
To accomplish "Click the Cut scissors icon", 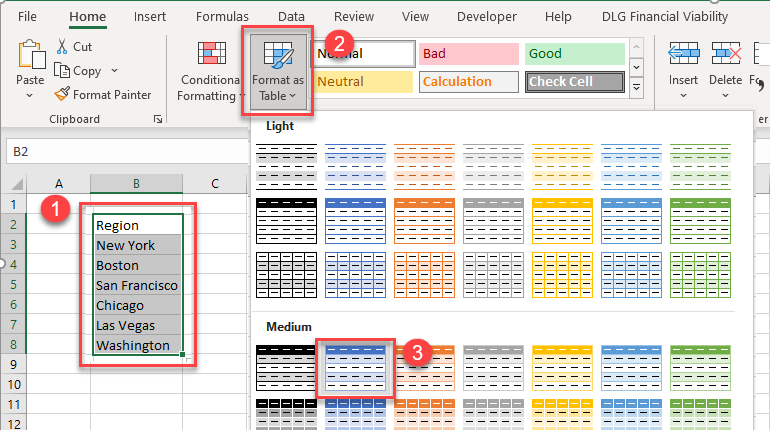I will click(x=62, y=47).
